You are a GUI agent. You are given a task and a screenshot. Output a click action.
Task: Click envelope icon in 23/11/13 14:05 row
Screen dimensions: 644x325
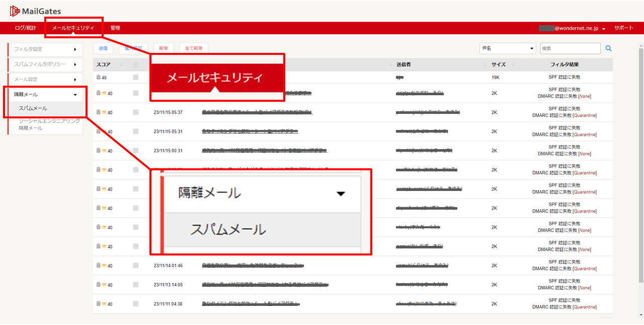coord(105,285)
